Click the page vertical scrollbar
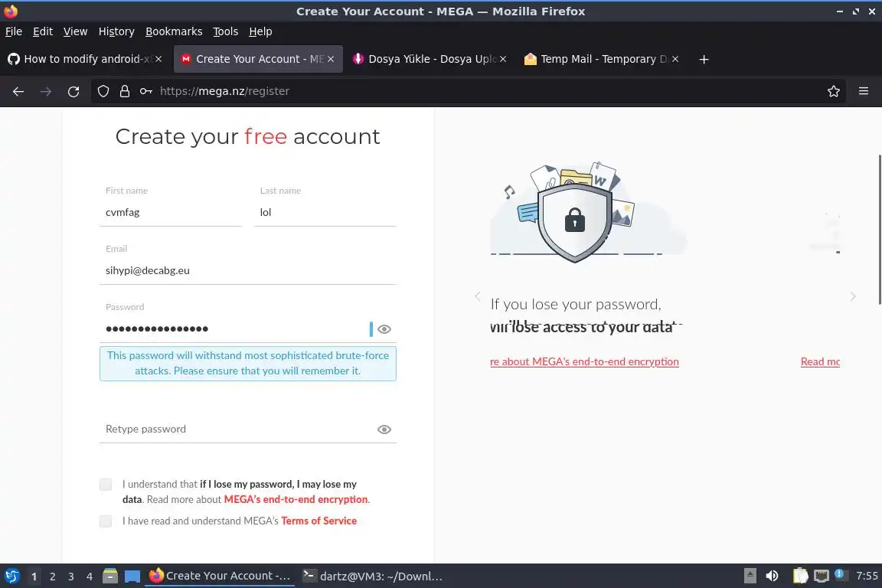 [x=880, y=230]
